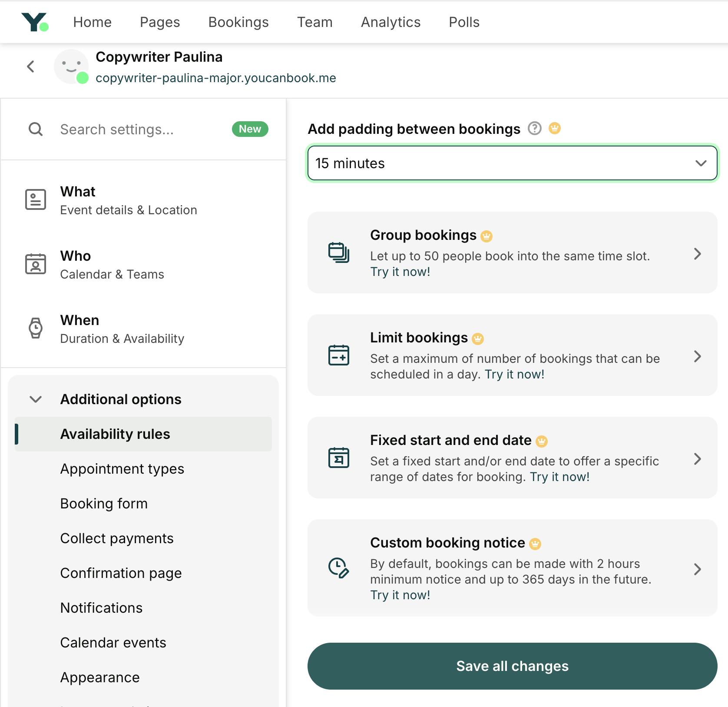Go to the Analytics tab
728x707 pixels.
[x=390, y=22]
